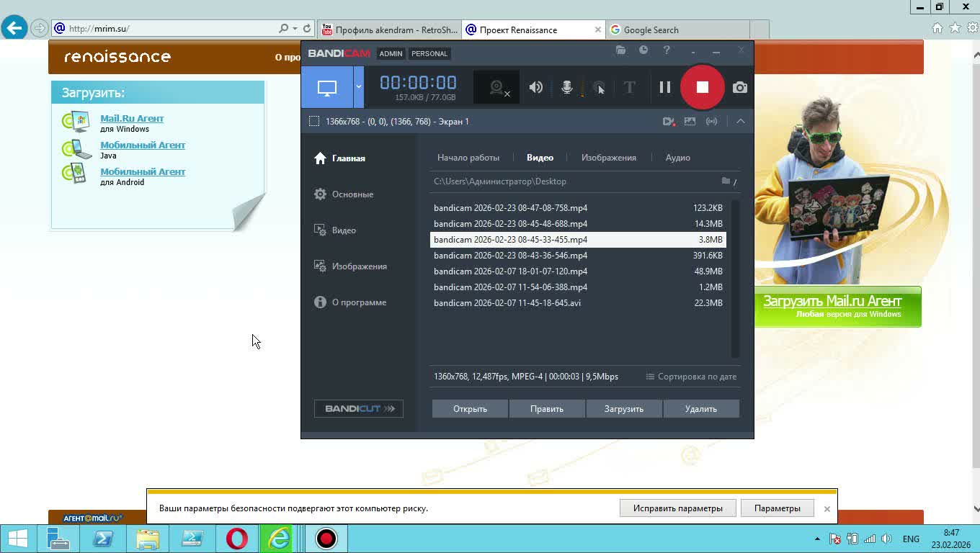Toggle the webcam overlay icon
This screenshot has height=553, width=980.
coord(497,88)
